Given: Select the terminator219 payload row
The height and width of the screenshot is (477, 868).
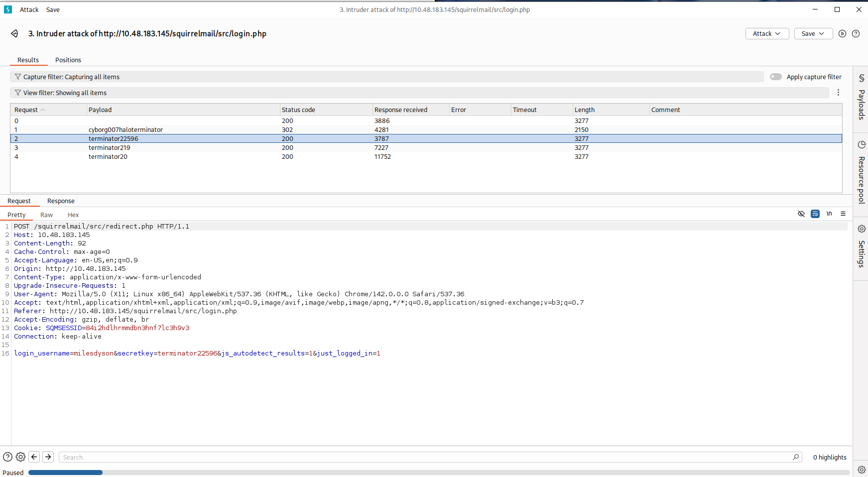Looking at the screenshot, I should [426, 147].
